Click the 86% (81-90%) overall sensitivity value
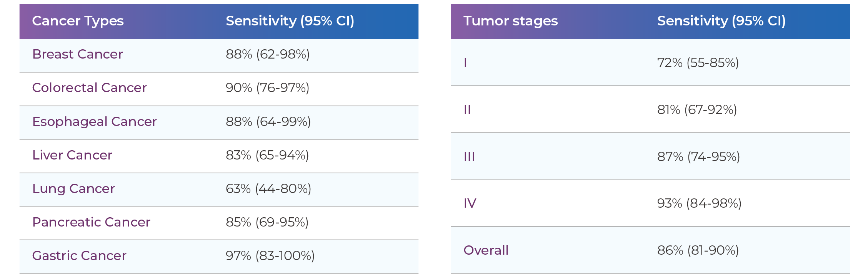The image size is (868, 277). (x=698, y=250)
